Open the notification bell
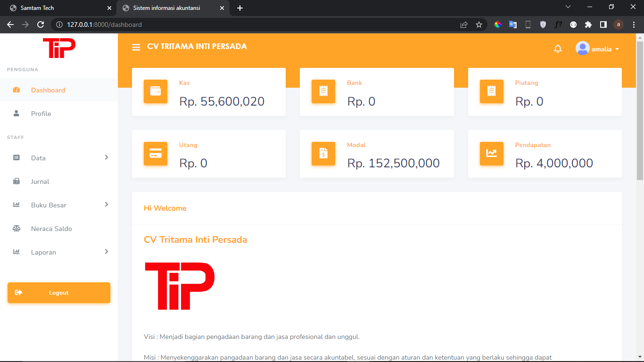The image size is (644, 362). coord(558,49)
